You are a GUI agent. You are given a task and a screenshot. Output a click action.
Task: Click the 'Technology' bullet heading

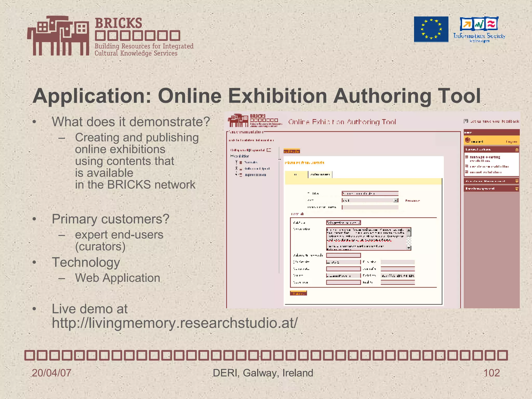point(86,262)
